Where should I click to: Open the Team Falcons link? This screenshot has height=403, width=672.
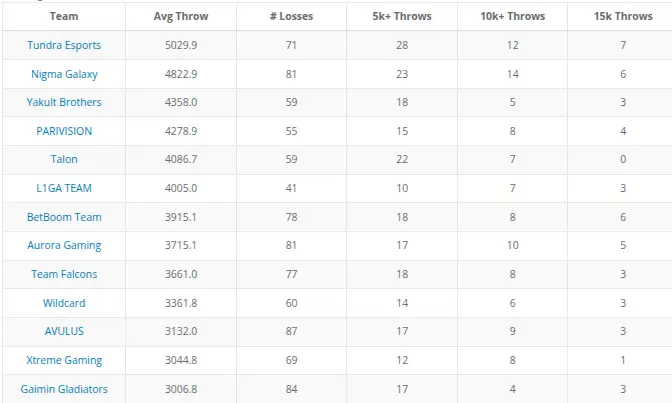click(64, 274)
